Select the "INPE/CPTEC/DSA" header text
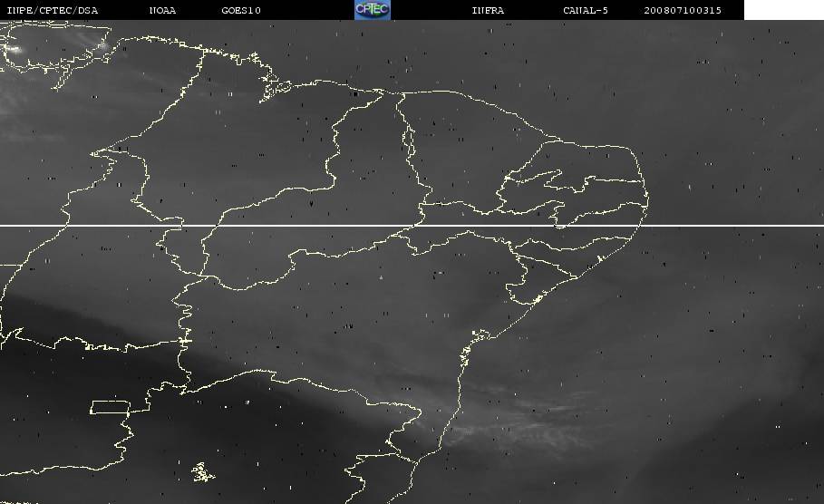824x504 pixels. coord(53,10)
